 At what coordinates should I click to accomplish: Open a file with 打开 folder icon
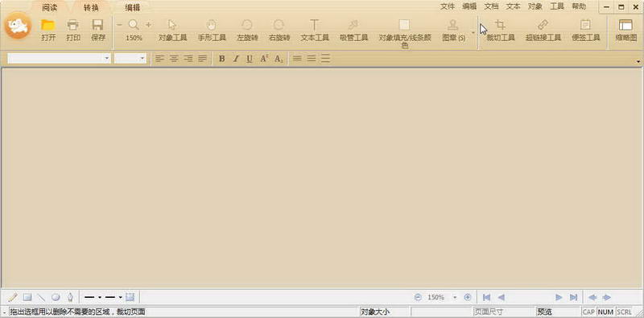click(48, 31)
